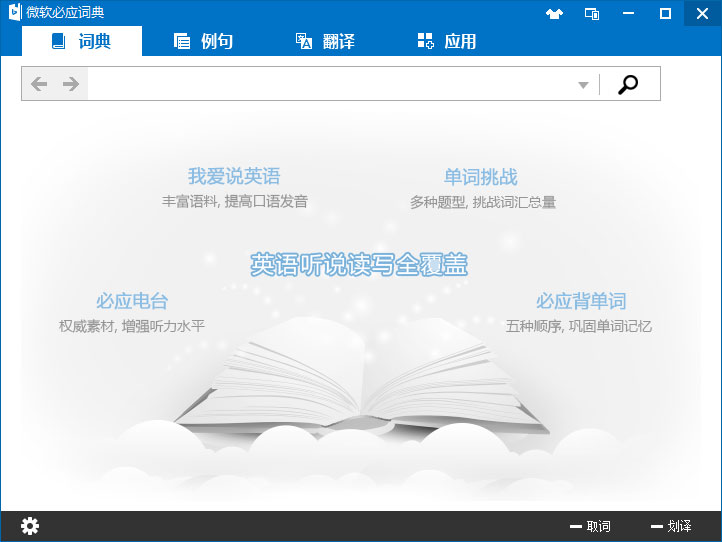Open 必应背单词 feature link
Image resolution: width=722 pixels, height=542 pixels.
tap(581, 301)
